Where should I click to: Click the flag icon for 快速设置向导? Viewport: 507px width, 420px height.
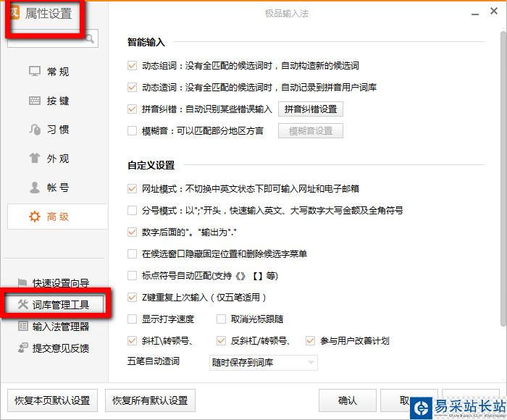coord(22,283)
